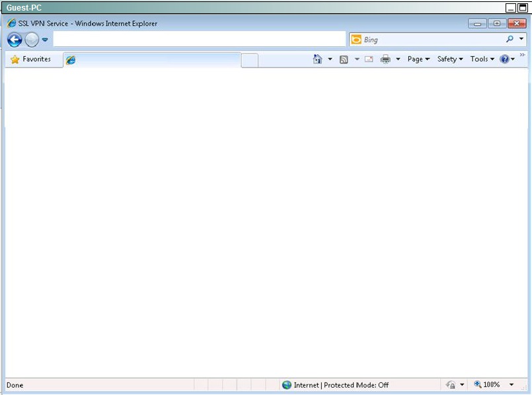532x395 pixels.
Task: Click the Read Mail envelope icon
Action: [x=369, y=60]
